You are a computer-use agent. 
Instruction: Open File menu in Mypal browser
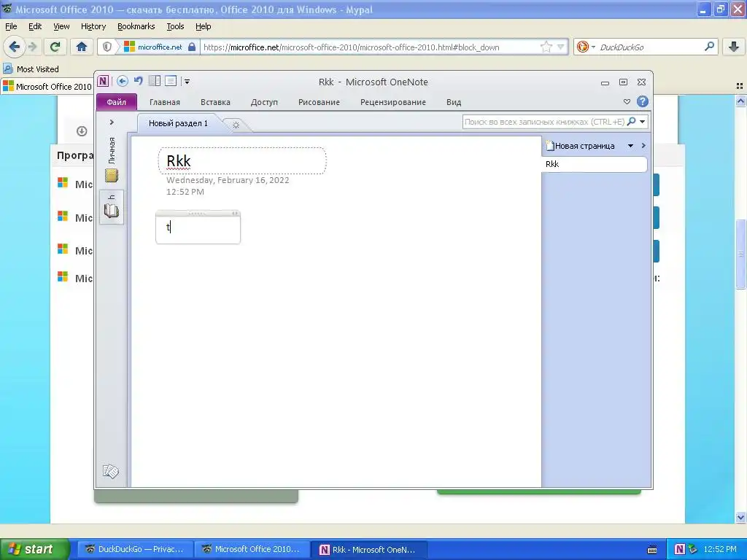coord(11,26)
